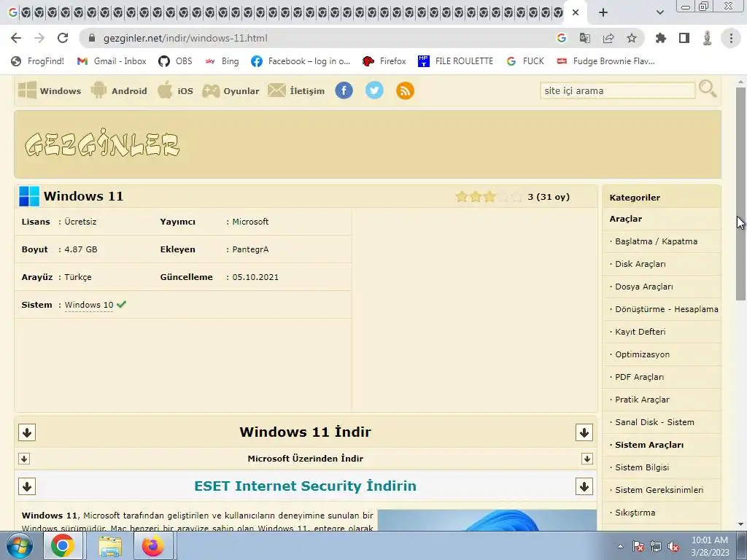Click the search magnifier icon
This screenshot has height=560, width=747.
click(x=708, y=89)
